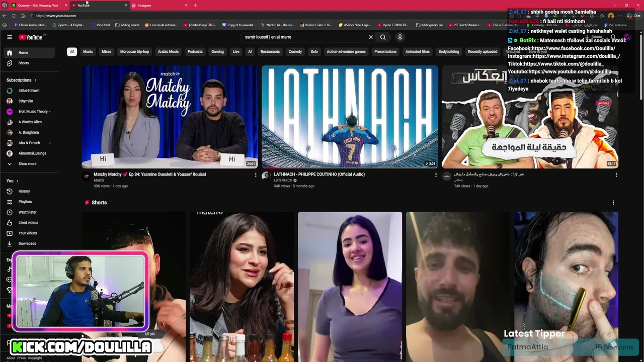The image size is (644, 362).
Task: Open Matchy Matchy Ep 84 video title
Action: [x=149, y=174]
